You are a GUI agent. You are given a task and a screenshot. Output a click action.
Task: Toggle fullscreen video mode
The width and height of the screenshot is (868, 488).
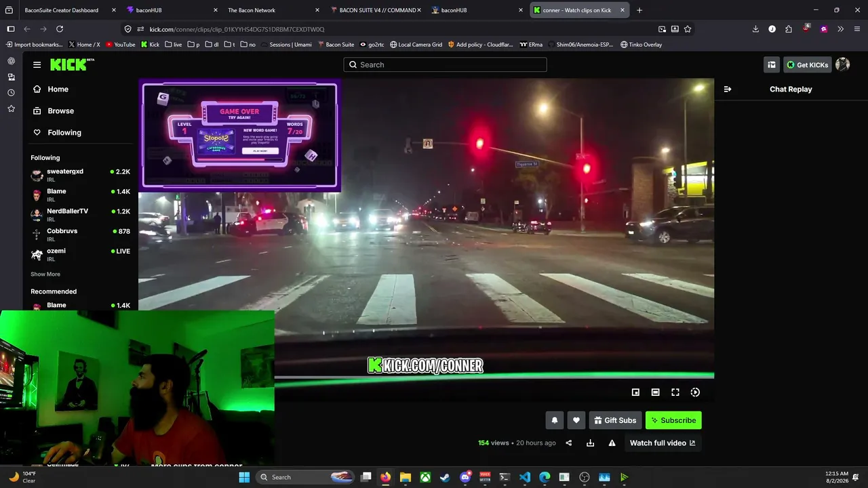pos(675,392)
